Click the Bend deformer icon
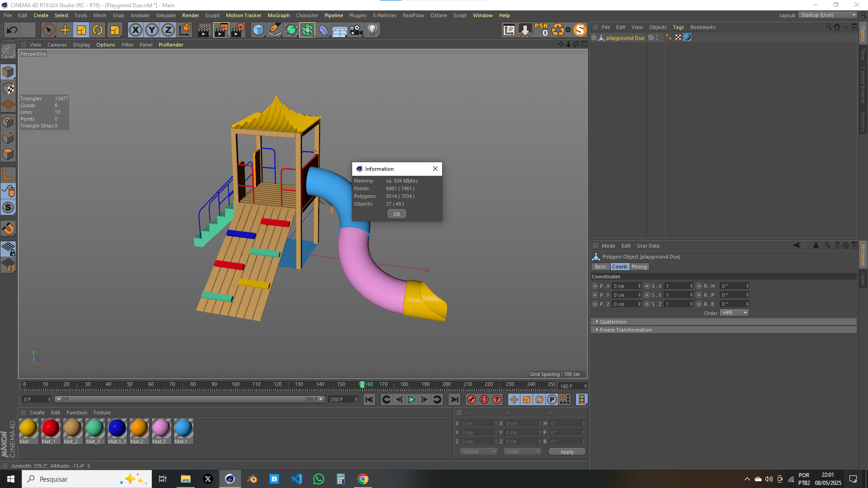The image size is (868, 488). (324, 30)
